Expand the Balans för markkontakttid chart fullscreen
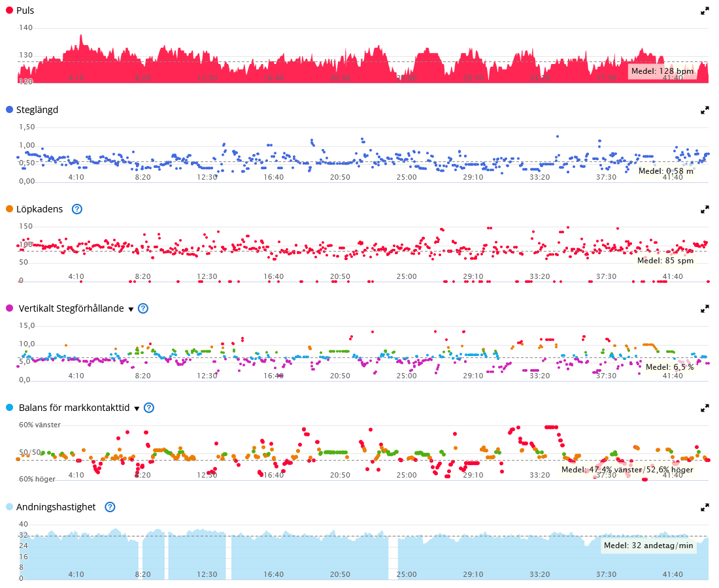This screenshot has height=588, width=719. [x=705, y=408]
